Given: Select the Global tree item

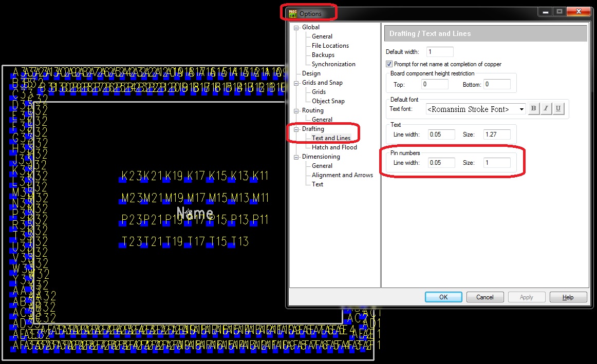Looking at the screenshot, I should coord(311,27).
